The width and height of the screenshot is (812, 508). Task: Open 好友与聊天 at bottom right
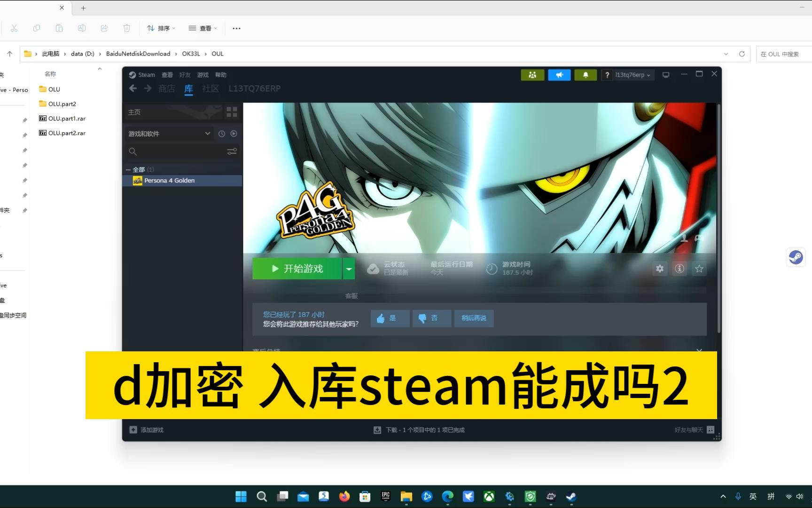(x=695, y=430)
